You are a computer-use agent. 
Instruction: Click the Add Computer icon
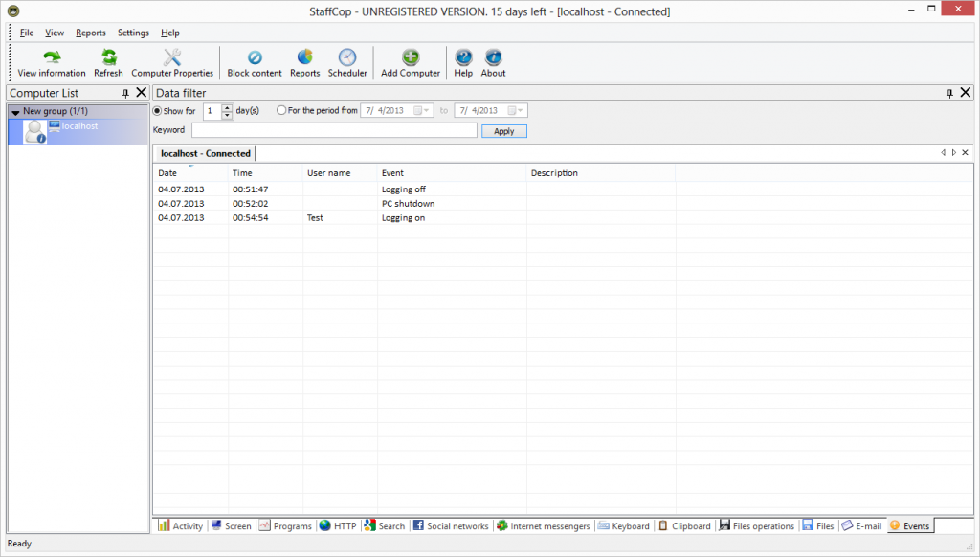click(411, 57)
